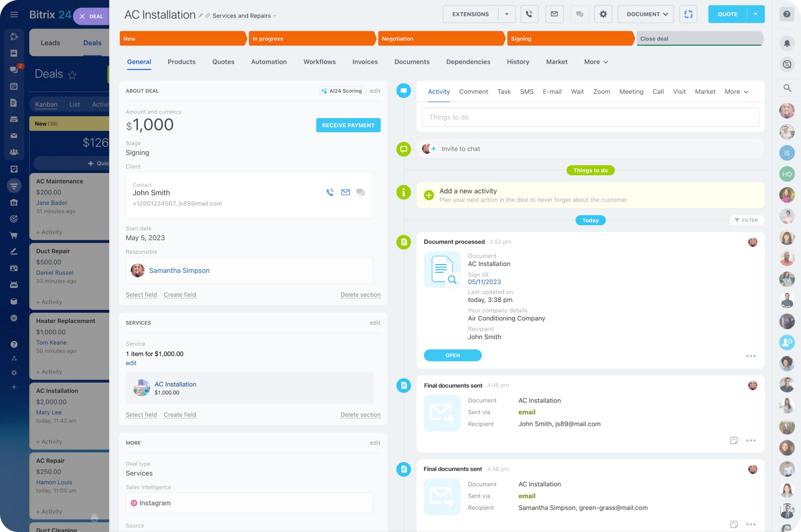Expand the DOCUMENT dropdown
Viewport: 801px width, 532px height.
click(x=647, y=14)
